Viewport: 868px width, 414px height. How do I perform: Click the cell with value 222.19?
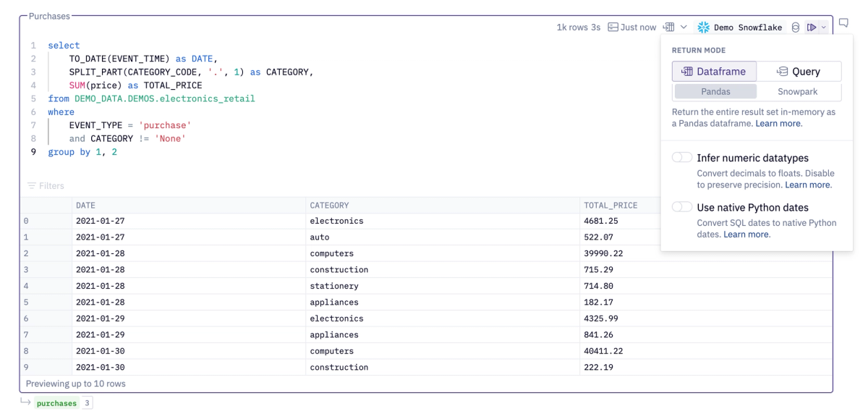[x=705, y=367]
